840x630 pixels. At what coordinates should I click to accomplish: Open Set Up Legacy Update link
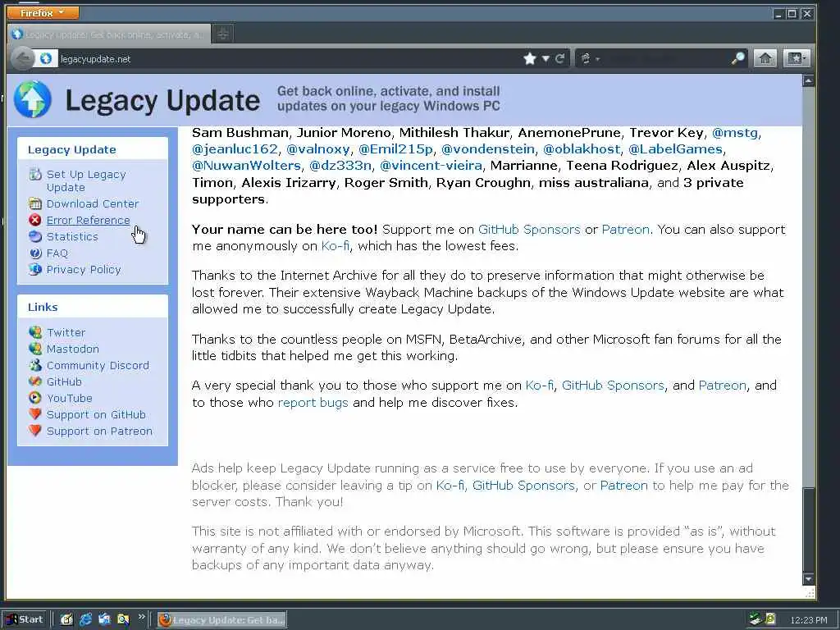86,180
